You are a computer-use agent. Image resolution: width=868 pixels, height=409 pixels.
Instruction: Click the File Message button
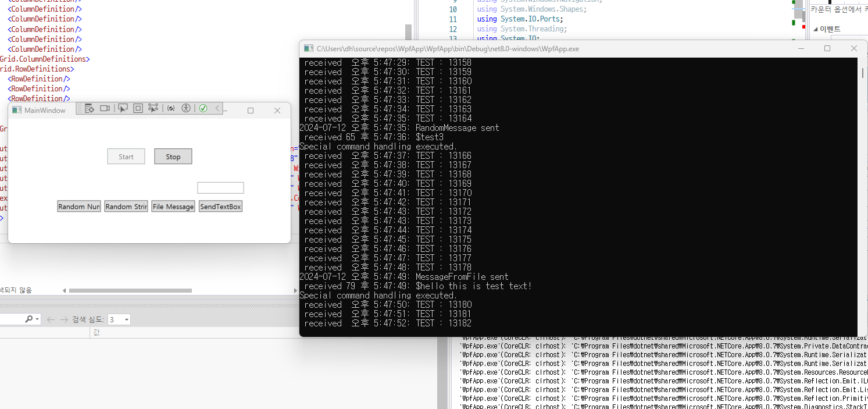point(173,207)
